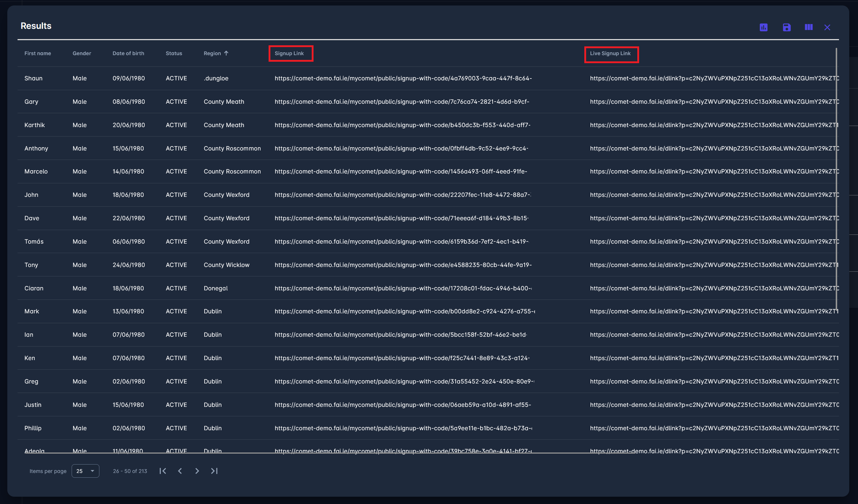Sort by the First name column header
This screenshot has width=858, height=504.
click(x=38, y=53)
